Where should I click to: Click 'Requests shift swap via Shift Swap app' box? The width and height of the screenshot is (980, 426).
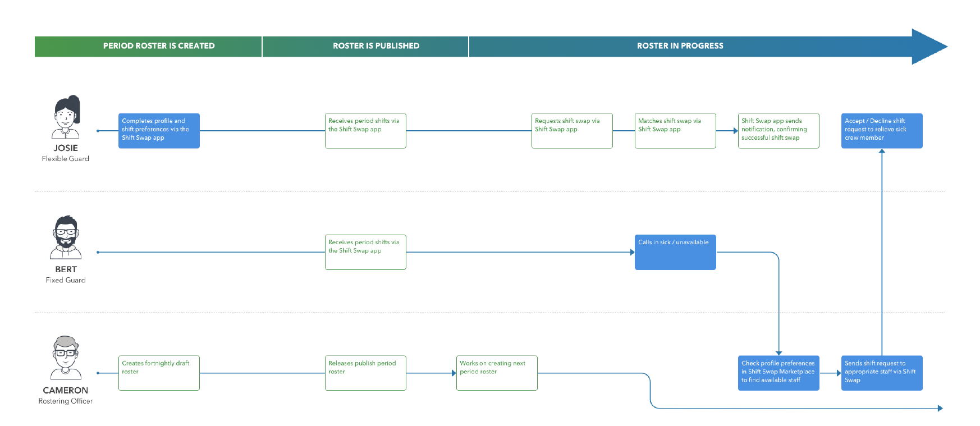(572, 131)
